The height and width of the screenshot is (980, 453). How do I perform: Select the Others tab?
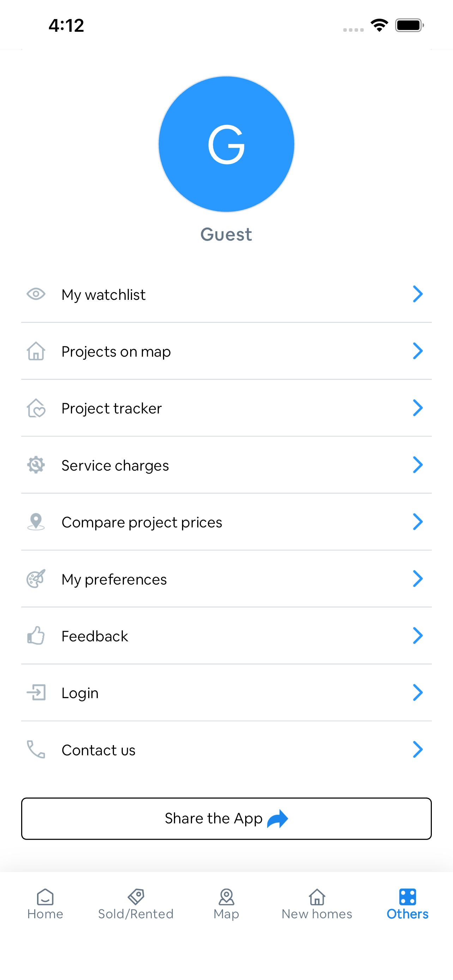(x=407, y=904)
